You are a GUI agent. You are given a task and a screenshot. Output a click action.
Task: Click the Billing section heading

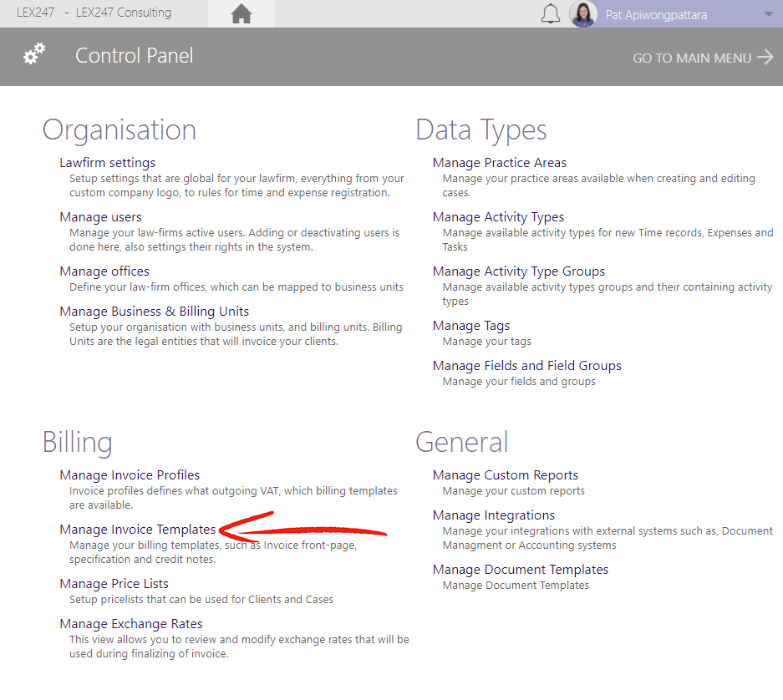point(78,443)
